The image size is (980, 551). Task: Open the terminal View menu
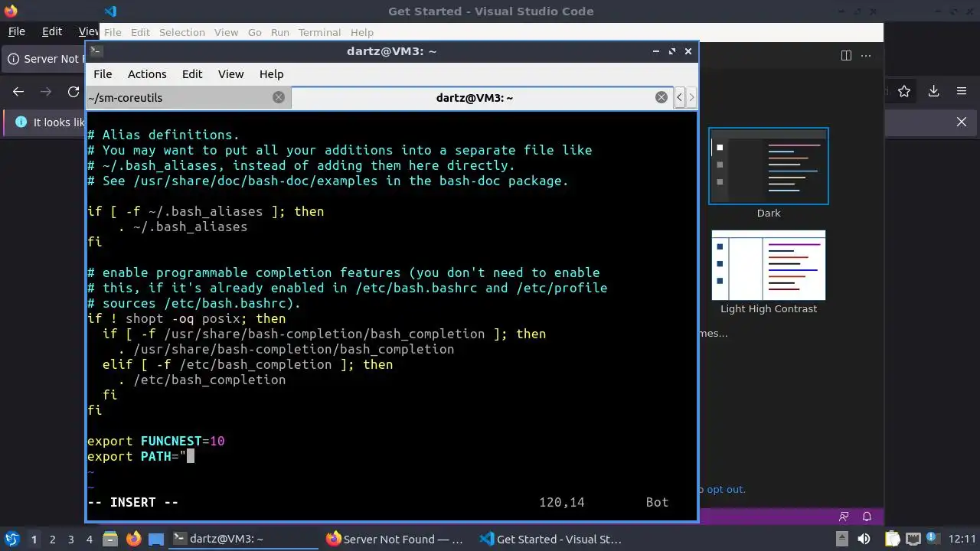coord(230,74)
